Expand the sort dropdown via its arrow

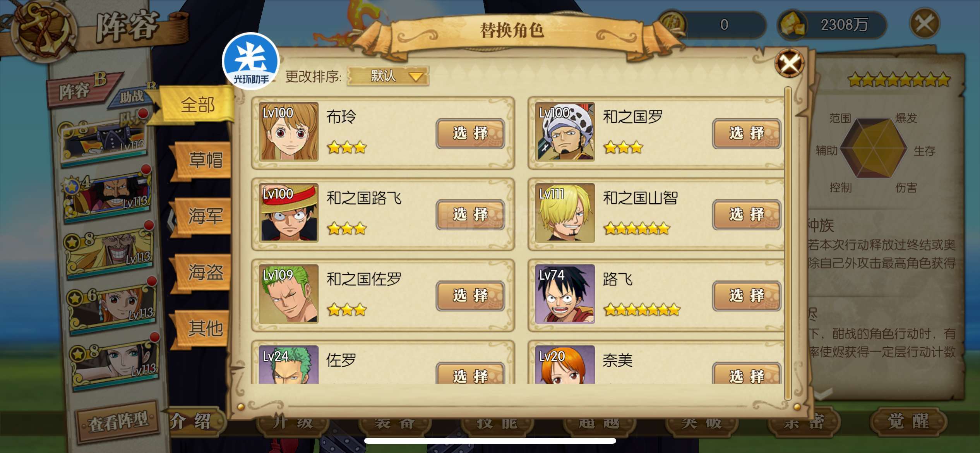pos(416,77)
